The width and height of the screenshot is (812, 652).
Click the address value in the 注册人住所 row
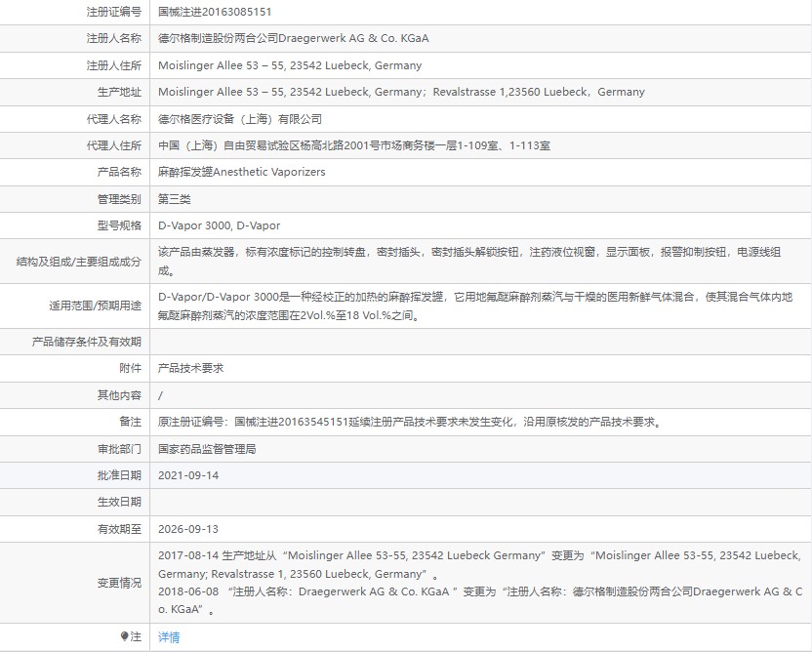pos(290,65)
